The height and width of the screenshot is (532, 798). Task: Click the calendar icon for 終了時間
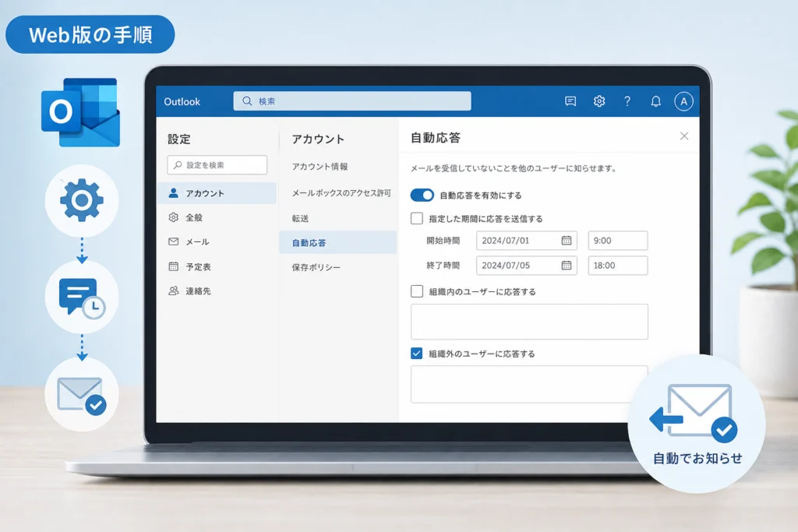coord(567,266)
